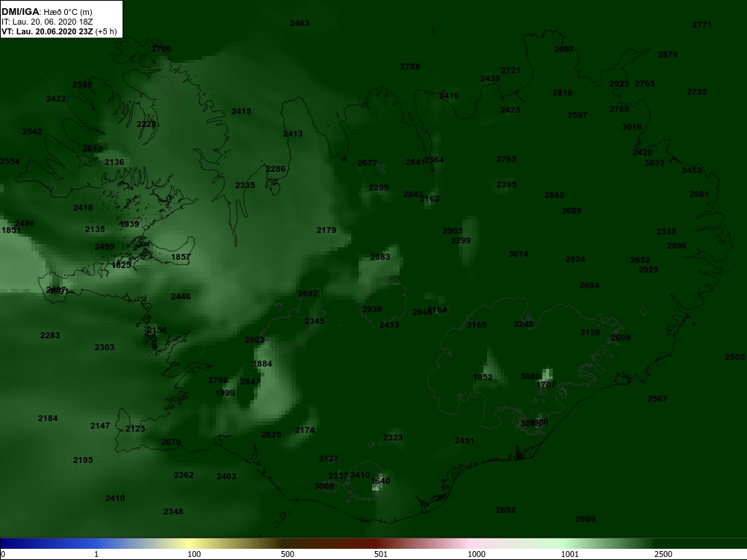Click the map value 2597
Viewport: 747px width, 560px height.
577,115
